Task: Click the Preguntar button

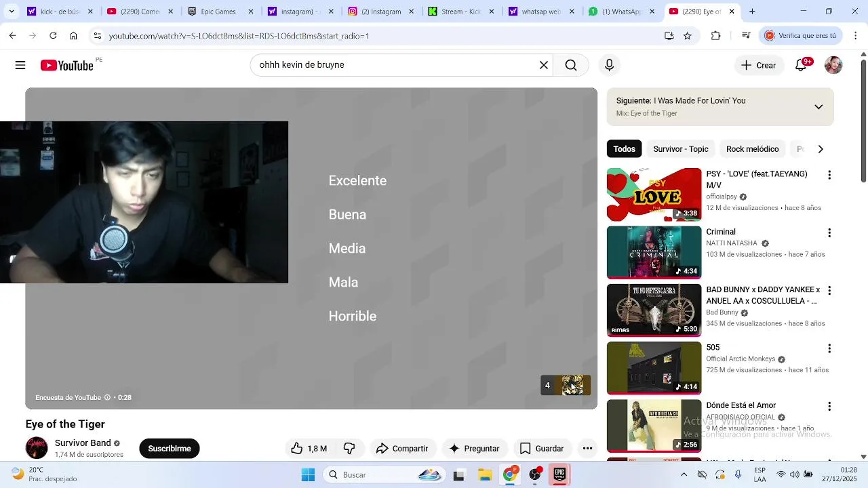Action: pyautogui.click(x=474, y=448)
